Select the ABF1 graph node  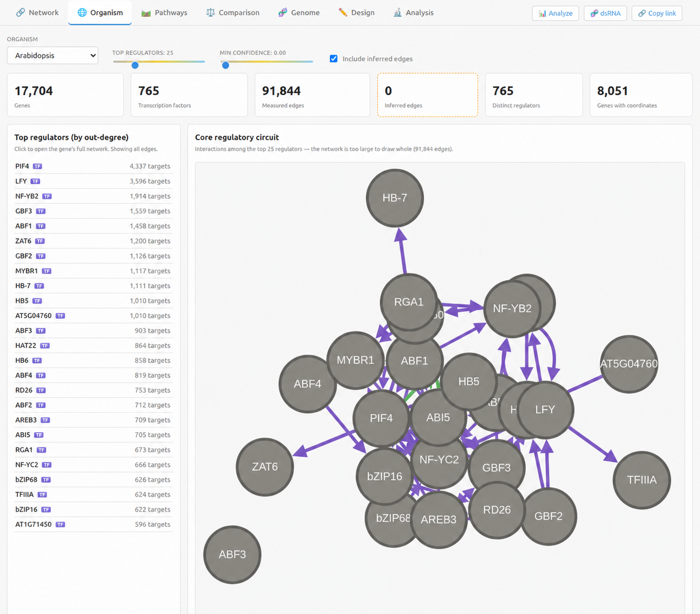[x=415, y=361]
